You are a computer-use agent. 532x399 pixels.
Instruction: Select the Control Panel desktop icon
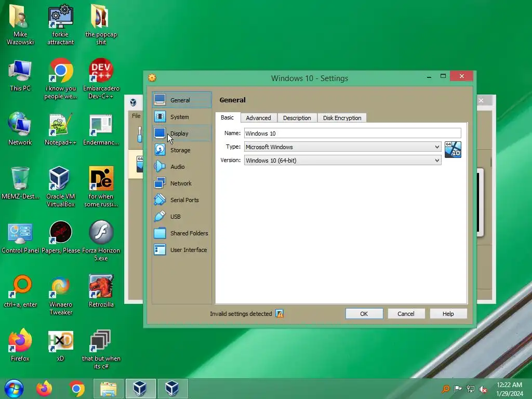pos(20,237)
